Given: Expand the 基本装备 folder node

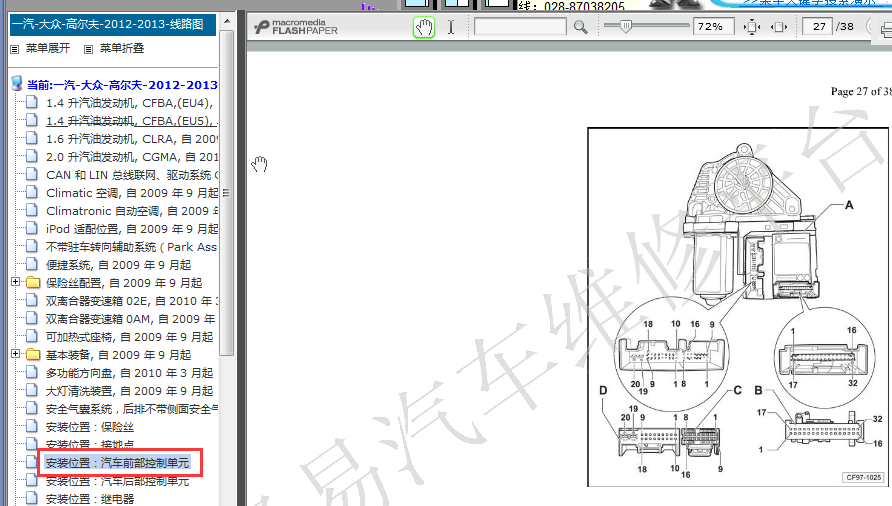Looking at the screenshot, I should pyautogui.click(x=16, y=353).
